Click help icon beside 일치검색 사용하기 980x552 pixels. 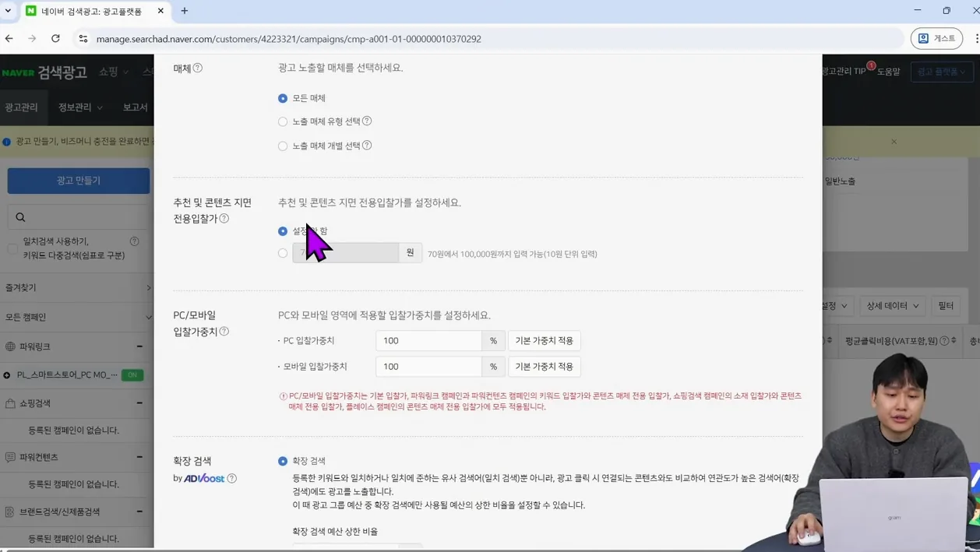tap(135, 241)
